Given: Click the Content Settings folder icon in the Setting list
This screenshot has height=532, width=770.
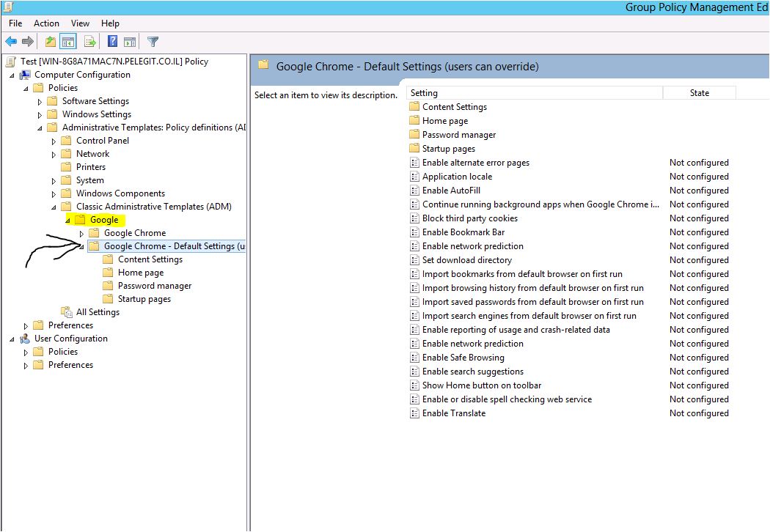Looking at the screenshot, I should pos(414,106).
